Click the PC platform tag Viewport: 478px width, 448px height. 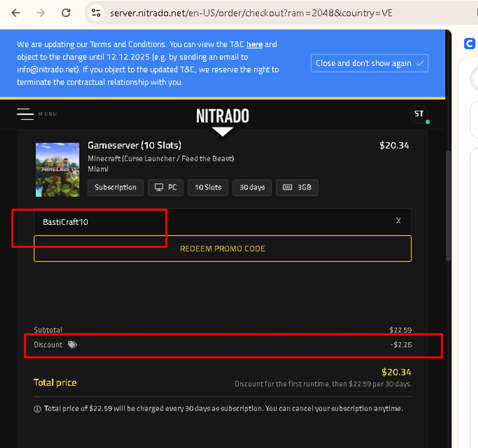click(x=165, y=187)
